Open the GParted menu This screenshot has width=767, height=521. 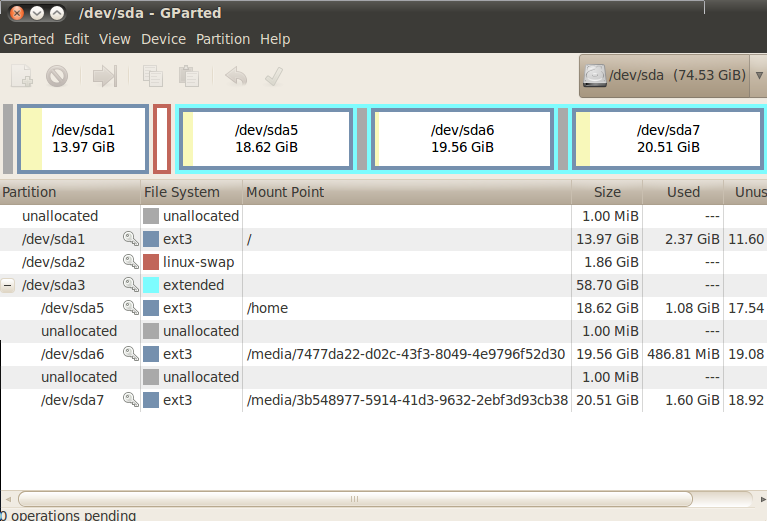tap(28, 39)
